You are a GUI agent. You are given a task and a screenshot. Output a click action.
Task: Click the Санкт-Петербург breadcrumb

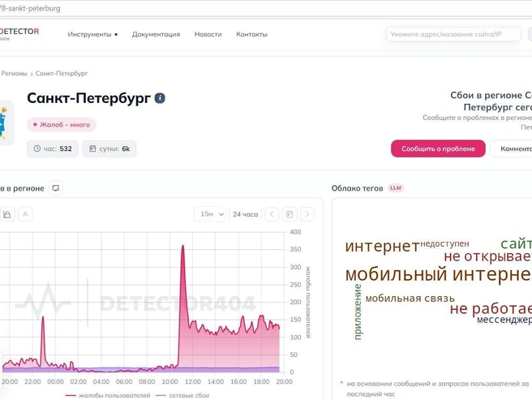click(x=62, y=73)
